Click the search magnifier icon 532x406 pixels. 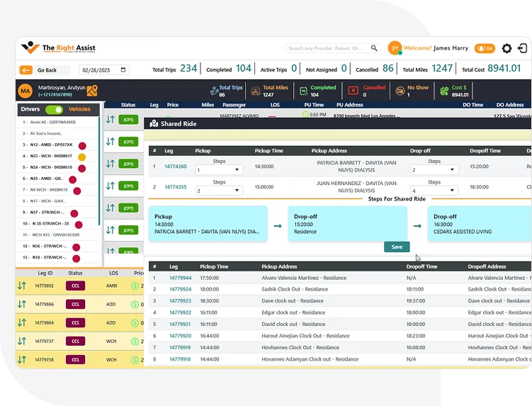point(374,48)
